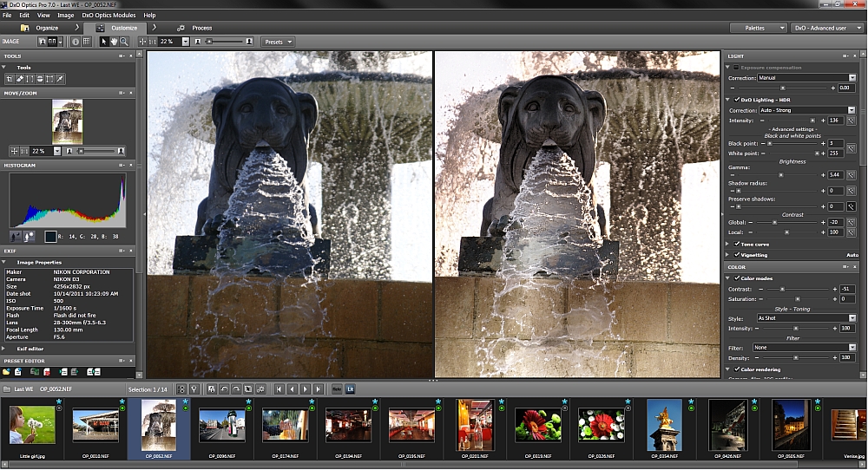Open the DxO Optics Modules menu
Screen dimensions: 868x470
tap(108, 16)
